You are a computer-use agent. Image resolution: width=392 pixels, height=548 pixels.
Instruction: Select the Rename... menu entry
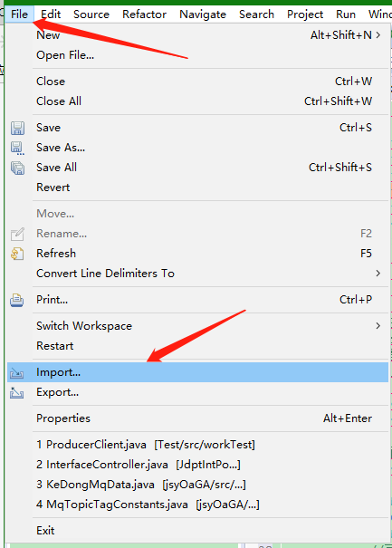[x=197, y=234]
